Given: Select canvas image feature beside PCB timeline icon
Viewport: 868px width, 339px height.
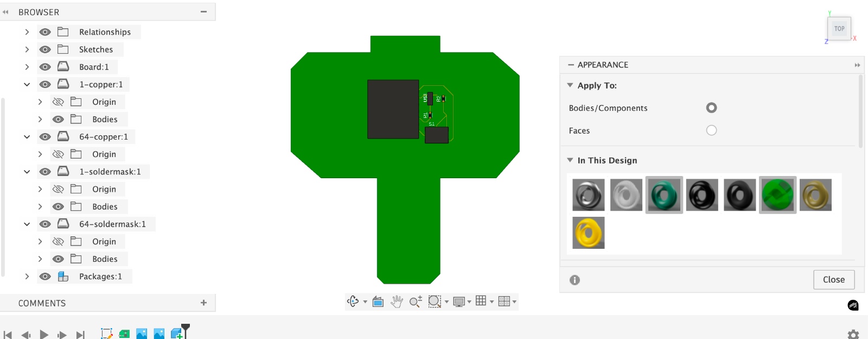Looking at the screenshot, I should tap(142, 334).
